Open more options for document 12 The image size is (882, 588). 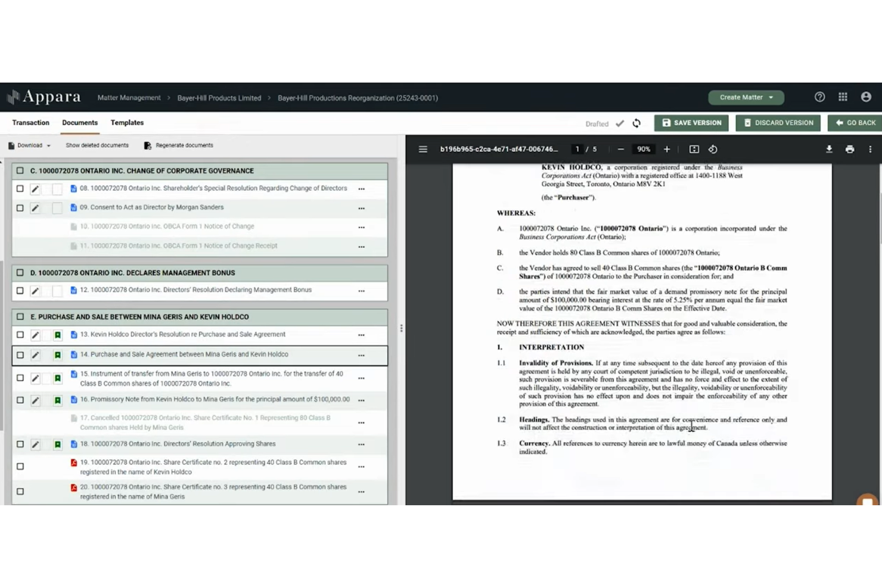coord(361,291)
